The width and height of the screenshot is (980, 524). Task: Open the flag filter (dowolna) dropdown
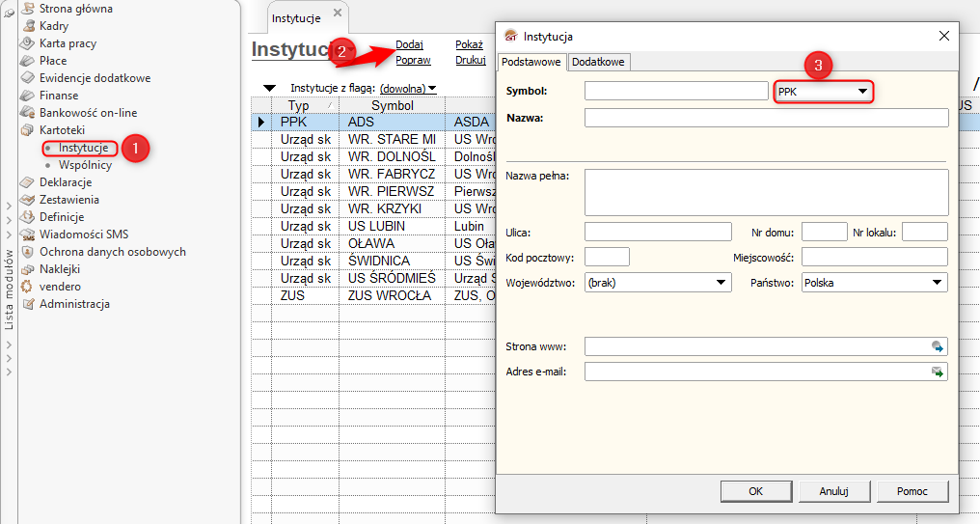click(x=407, y=89)
